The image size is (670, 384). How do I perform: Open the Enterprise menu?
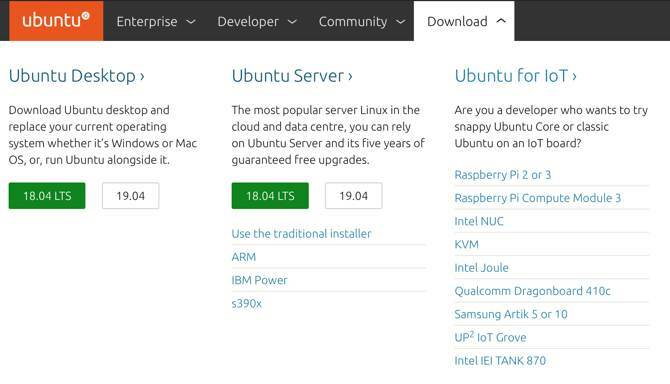(147, 21)
